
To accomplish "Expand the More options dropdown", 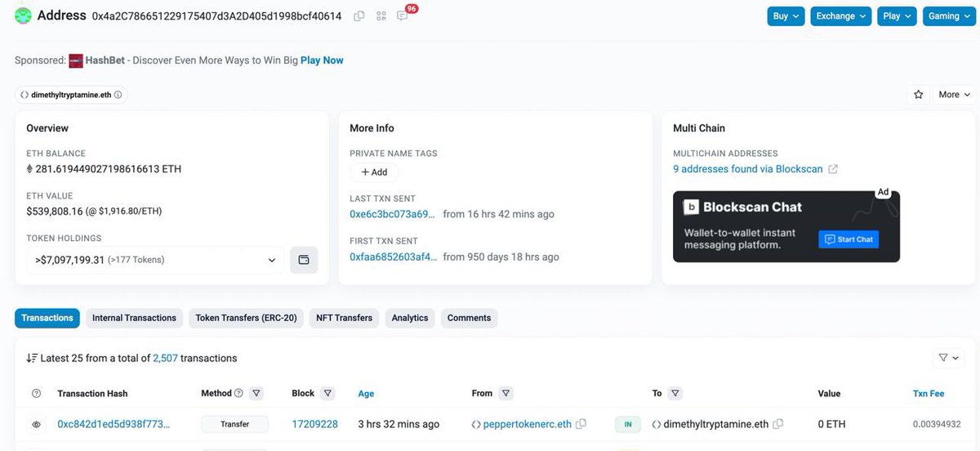I will coord(954,95).
